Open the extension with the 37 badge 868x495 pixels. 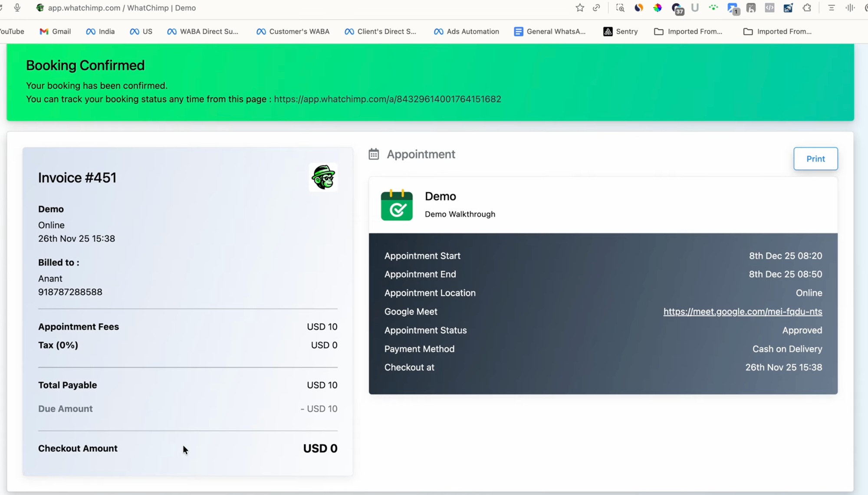677,8
